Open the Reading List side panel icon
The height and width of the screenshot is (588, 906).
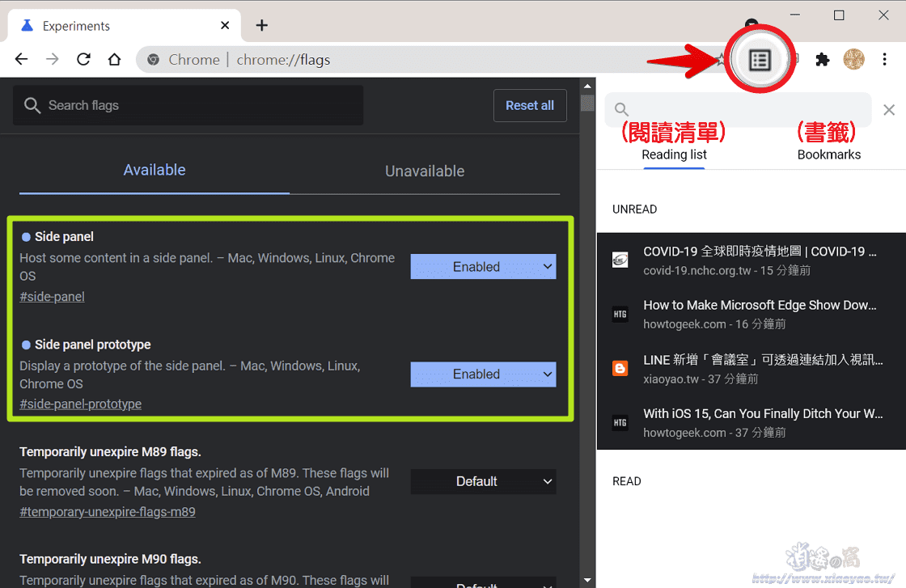(760, 59)
